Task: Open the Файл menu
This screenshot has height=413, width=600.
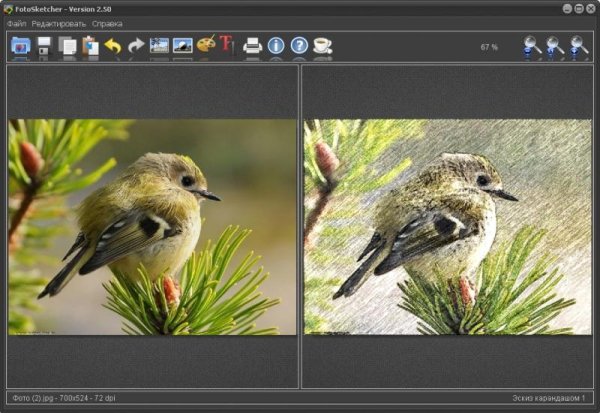Action: (16, 24)
